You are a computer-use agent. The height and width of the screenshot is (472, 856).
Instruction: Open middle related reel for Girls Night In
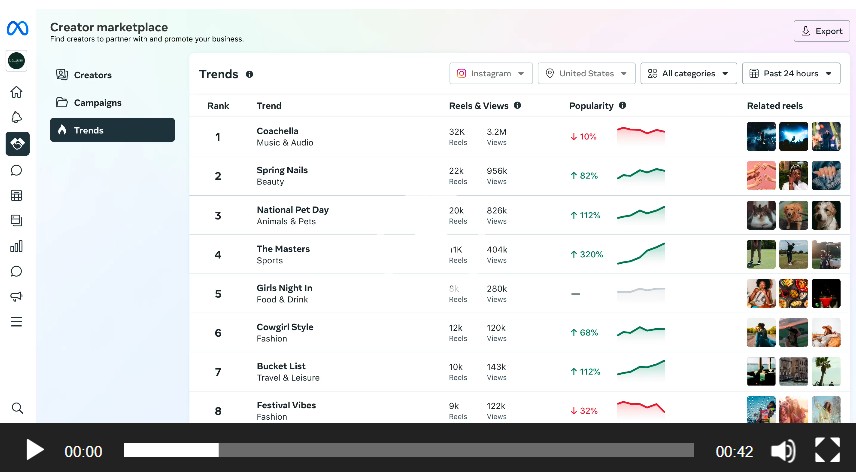(793, 294)
